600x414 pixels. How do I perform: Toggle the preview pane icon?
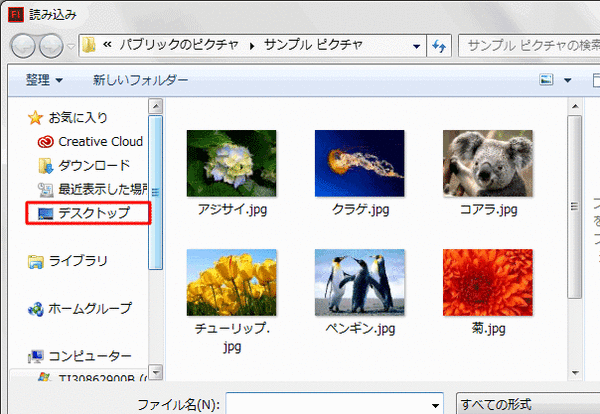[x=596, y=80]
